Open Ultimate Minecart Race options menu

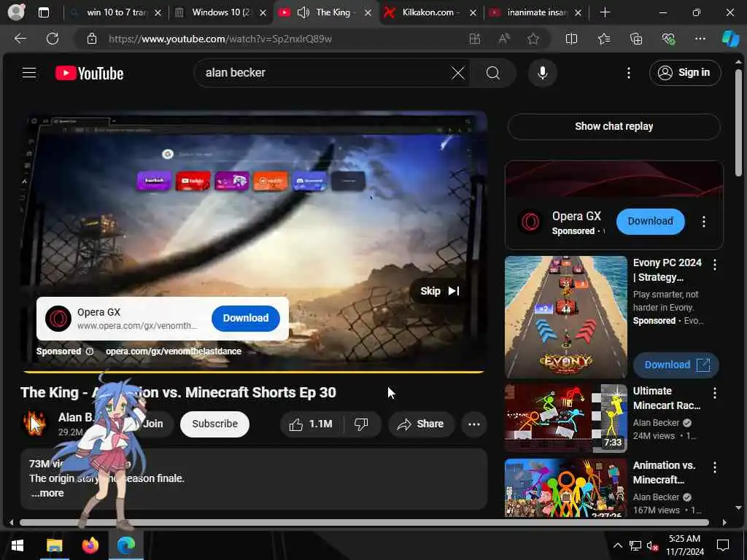715,393
